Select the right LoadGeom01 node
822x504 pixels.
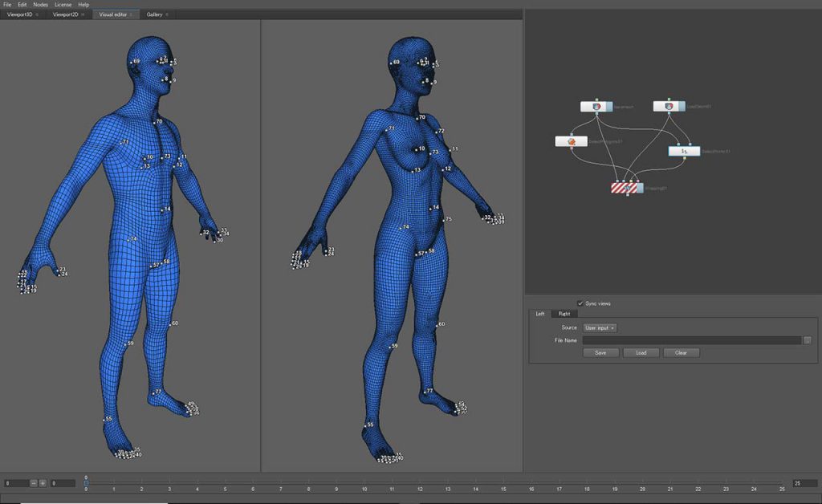(x=668, y=106)
